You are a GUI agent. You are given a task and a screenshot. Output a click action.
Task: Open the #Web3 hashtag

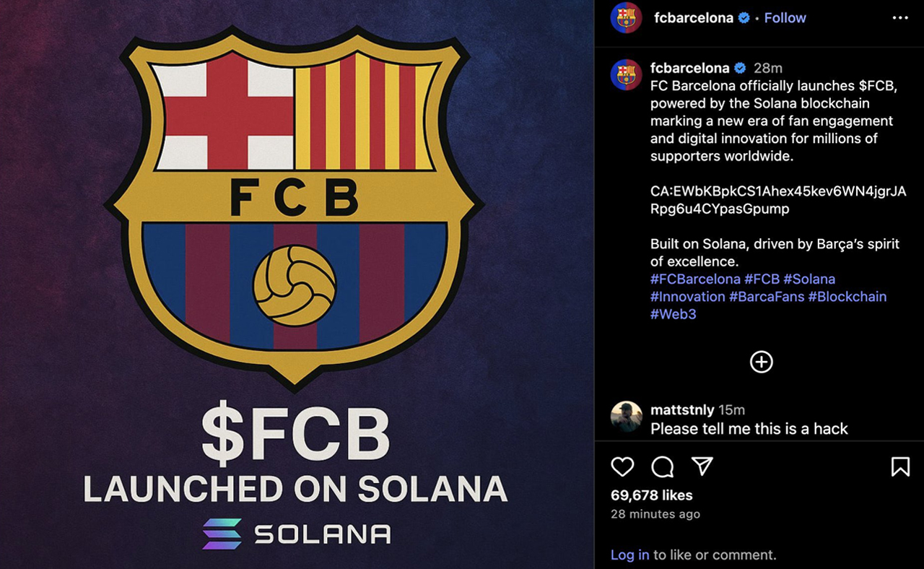click(x=673, y=314)
